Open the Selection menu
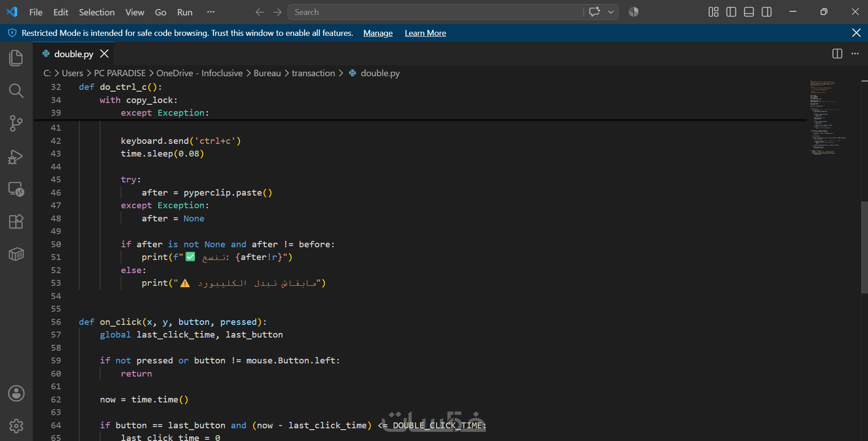 pyautogui.click(x=97, y=12)
